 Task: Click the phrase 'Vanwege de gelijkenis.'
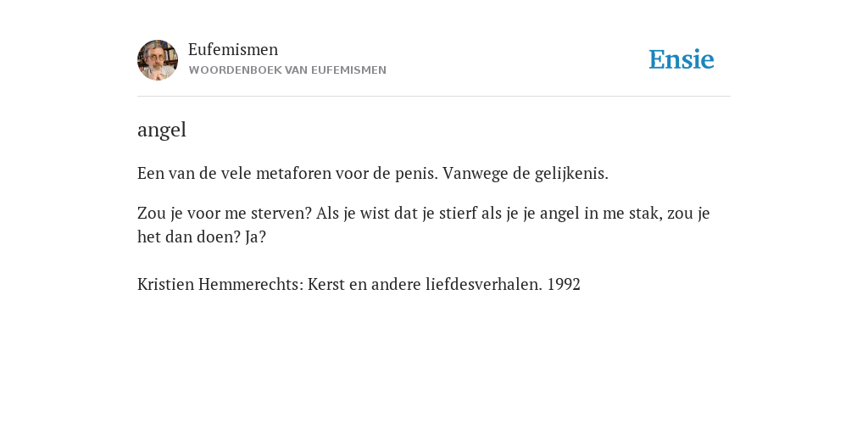tap(526, 173)
